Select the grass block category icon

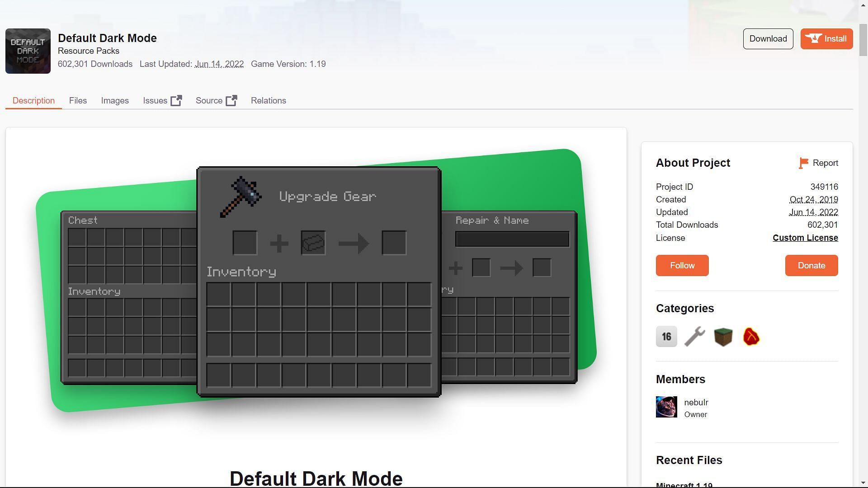tap(723, 337)
